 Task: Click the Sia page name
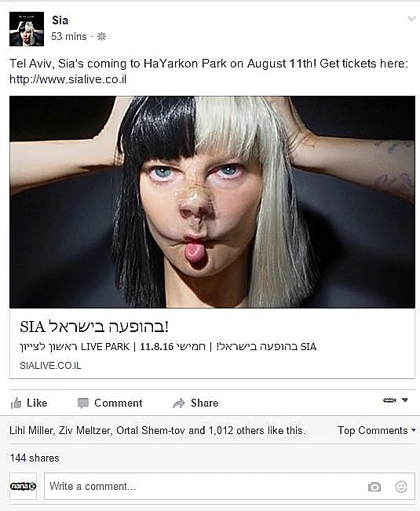[60, 20]
